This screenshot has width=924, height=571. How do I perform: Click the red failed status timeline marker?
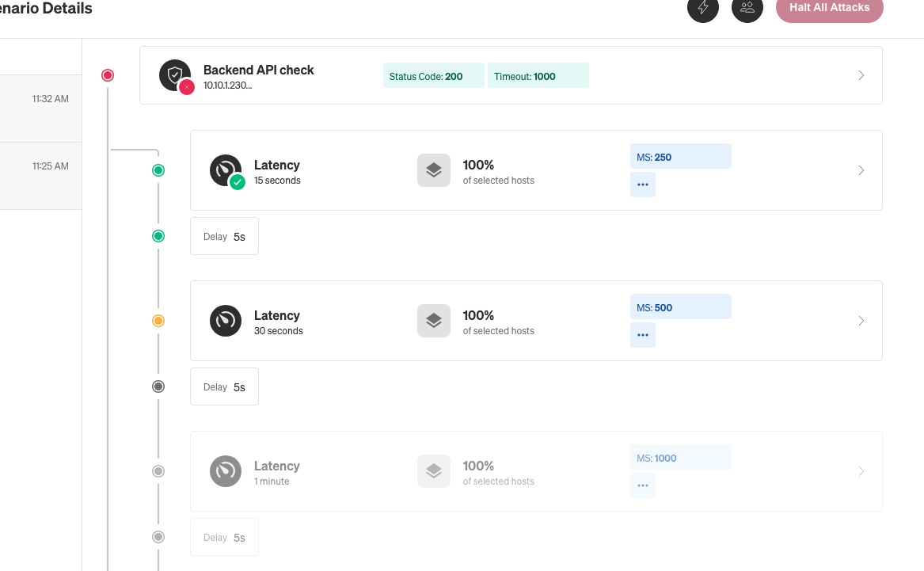[108, 75]
